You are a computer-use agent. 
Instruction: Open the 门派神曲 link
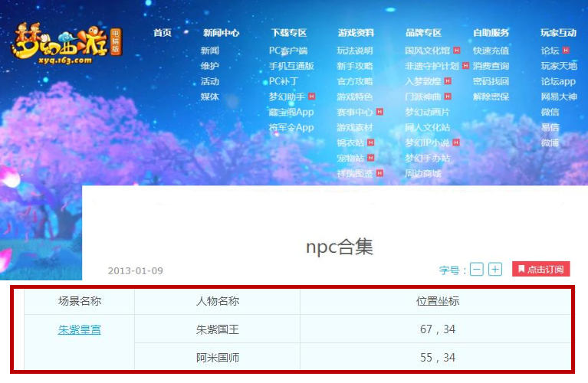[423, 97]
